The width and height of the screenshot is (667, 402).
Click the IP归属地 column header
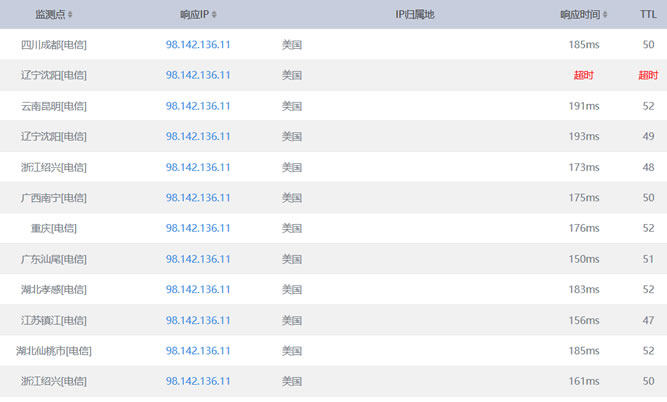(x=415, y=15)
